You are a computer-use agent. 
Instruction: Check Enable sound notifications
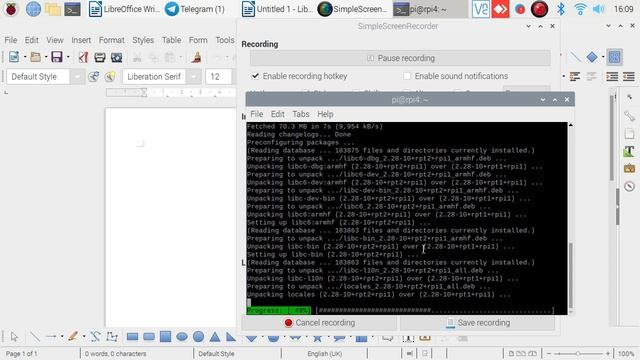[x=407, y=76]
